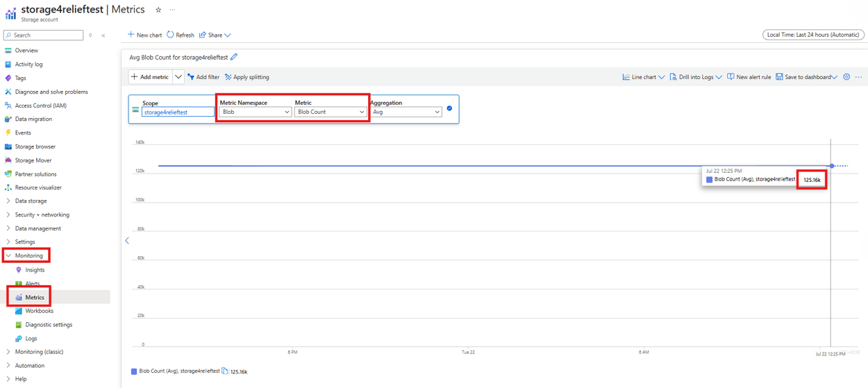Click the Blob Count legend color swatch

134,371
